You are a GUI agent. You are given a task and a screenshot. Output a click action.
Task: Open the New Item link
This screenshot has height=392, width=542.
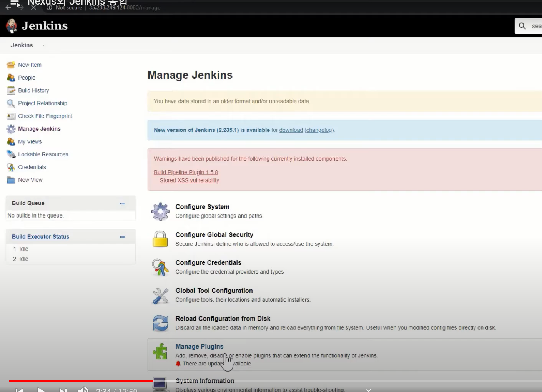tap(30, 65)
